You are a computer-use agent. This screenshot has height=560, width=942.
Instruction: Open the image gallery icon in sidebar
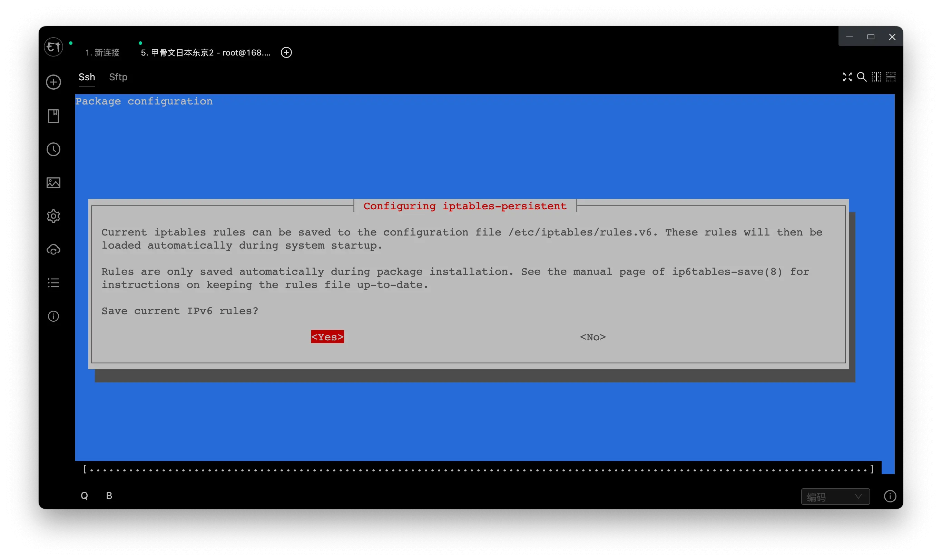(x=53, y=183)
